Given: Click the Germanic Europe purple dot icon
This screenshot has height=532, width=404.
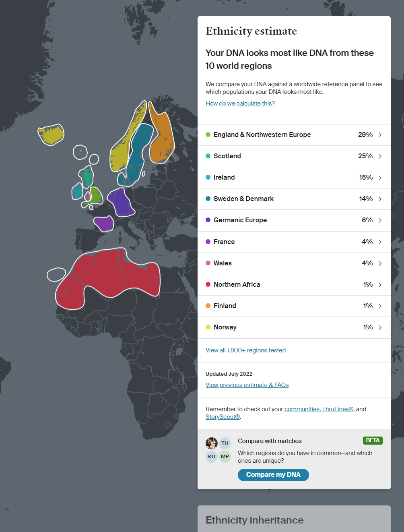Looking at the screenshot, I should [208, 220].
